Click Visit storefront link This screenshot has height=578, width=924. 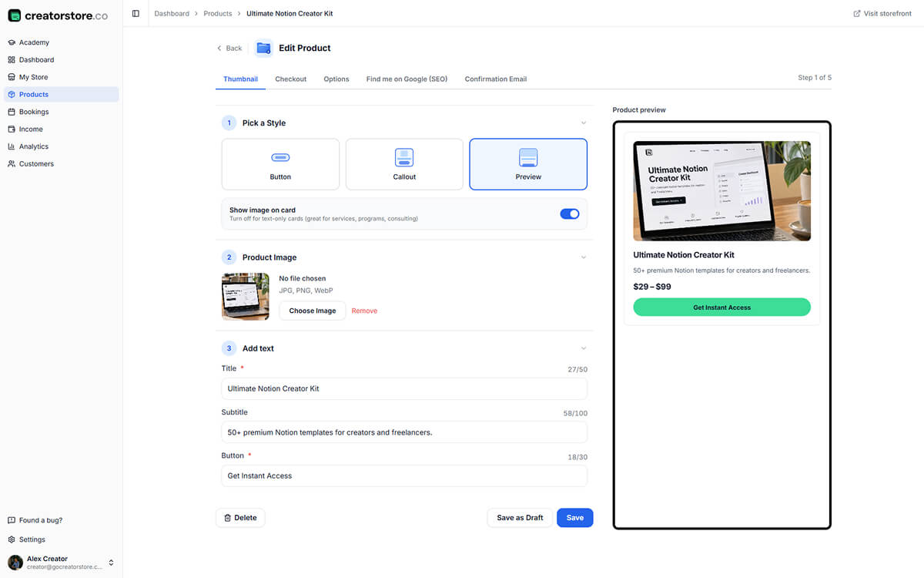click(x=882, y=13)
